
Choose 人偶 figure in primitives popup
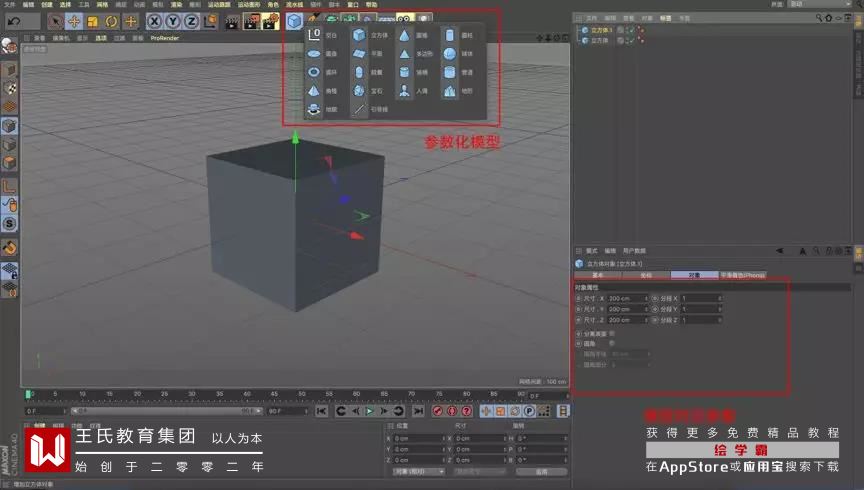413,91
